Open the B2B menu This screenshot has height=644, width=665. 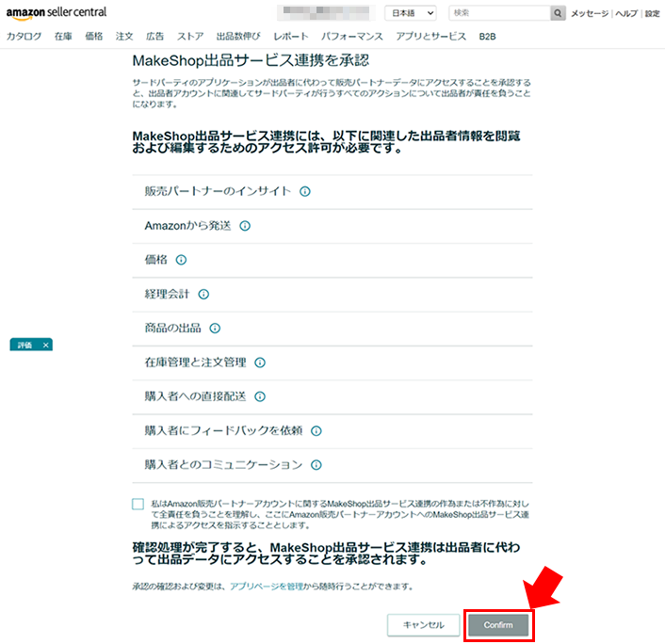click(487, 37)
